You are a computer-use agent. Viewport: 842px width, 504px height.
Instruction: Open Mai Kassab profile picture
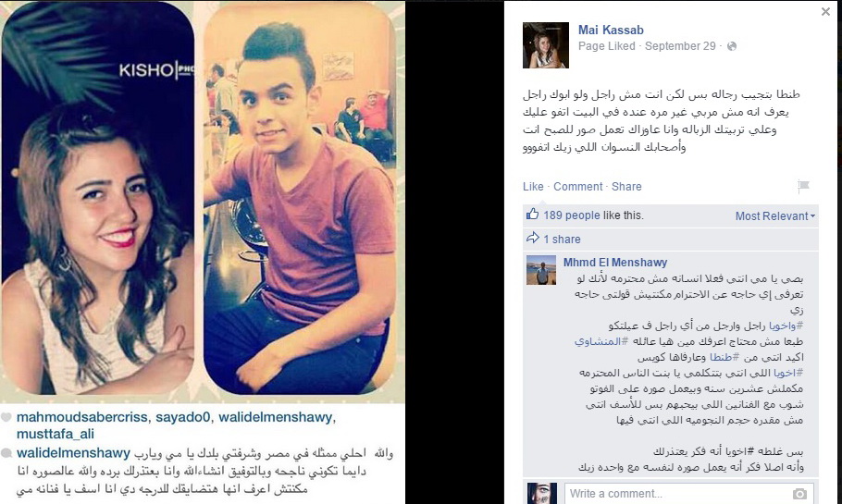[546, 45]
